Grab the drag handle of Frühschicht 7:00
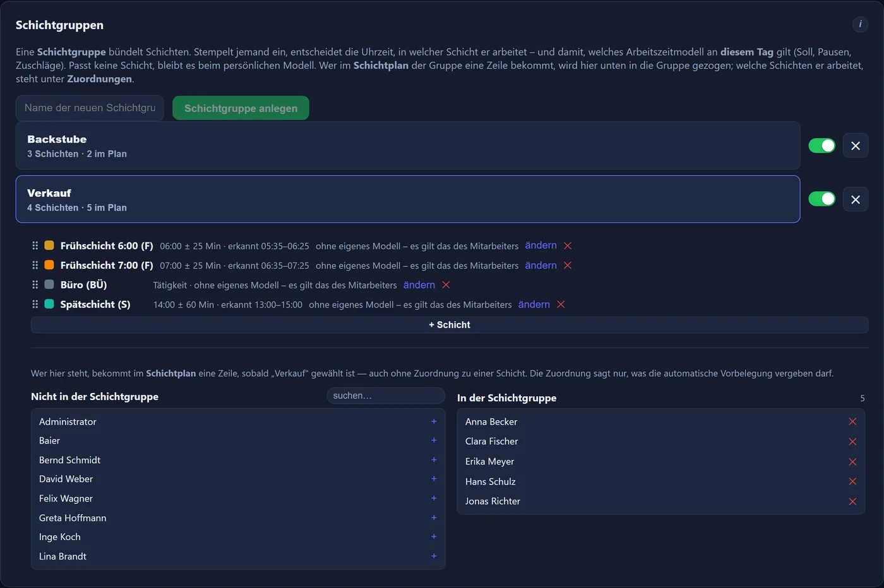This screenshot has width=884, height=588. (35, 265)
